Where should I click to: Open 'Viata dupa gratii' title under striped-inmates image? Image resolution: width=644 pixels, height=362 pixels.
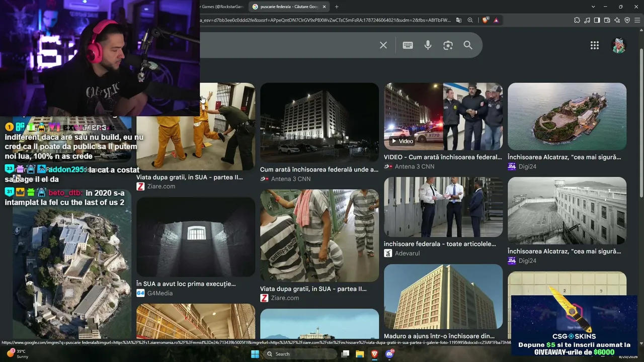(313, 289)
